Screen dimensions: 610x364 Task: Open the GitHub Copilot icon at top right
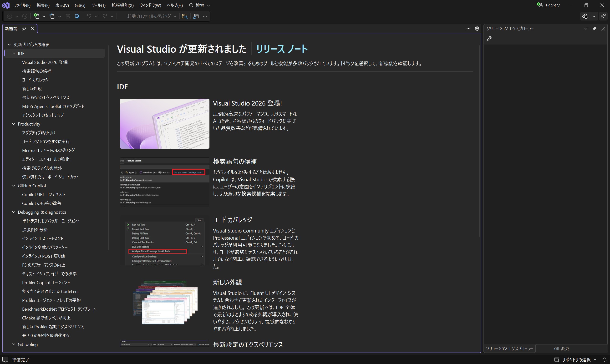coord(585,16)
